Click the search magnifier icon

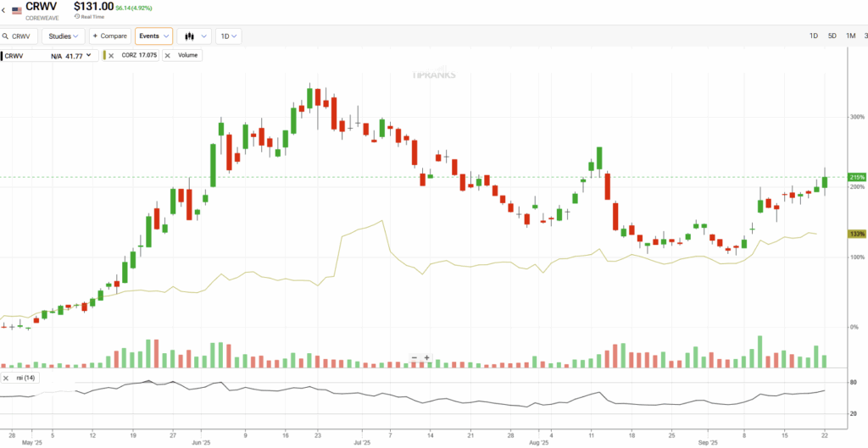6,36
